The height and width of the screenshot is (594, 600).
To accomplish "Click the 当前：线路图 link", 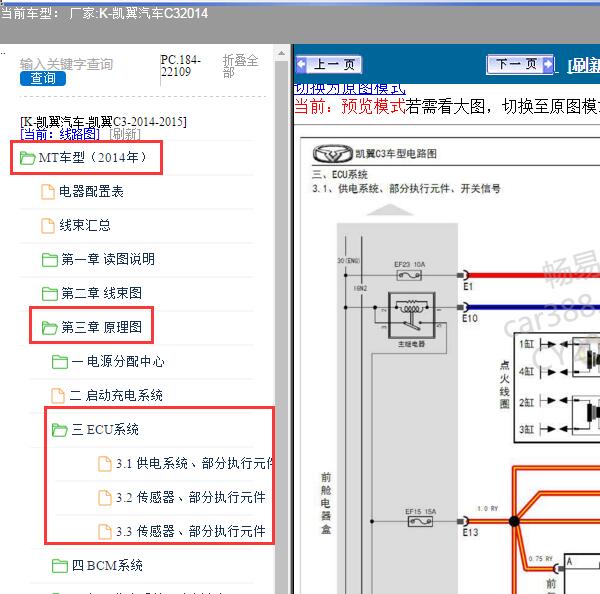I will coord(60,134).
